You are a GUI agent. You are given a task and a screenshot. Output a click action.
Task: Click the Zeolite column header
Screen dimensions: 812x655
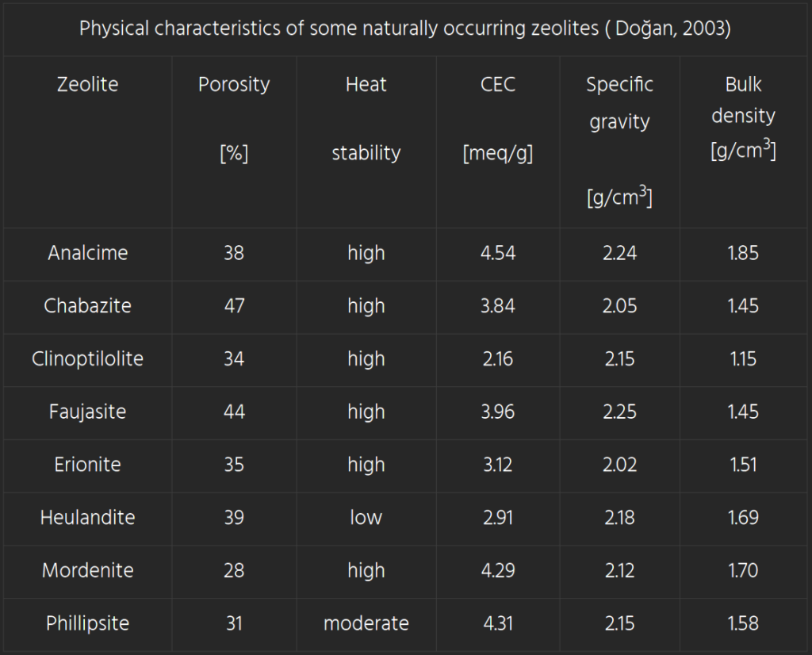click(87, 85)
